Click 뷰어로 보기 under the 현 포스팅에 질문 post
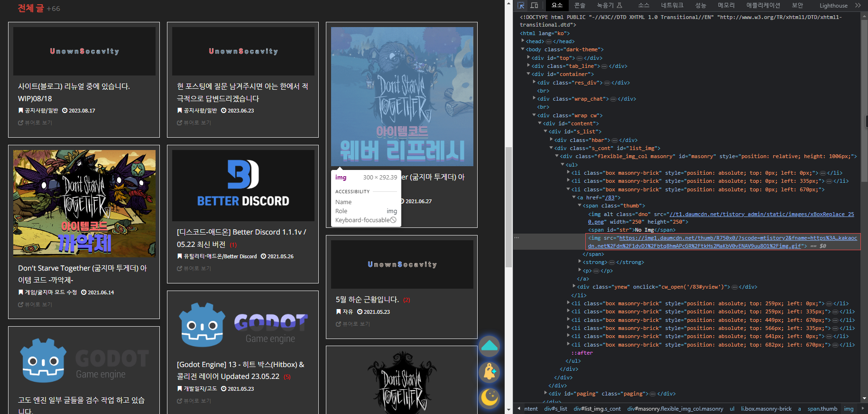The height and width of the screenshot is (414, 868). (194, 122)
